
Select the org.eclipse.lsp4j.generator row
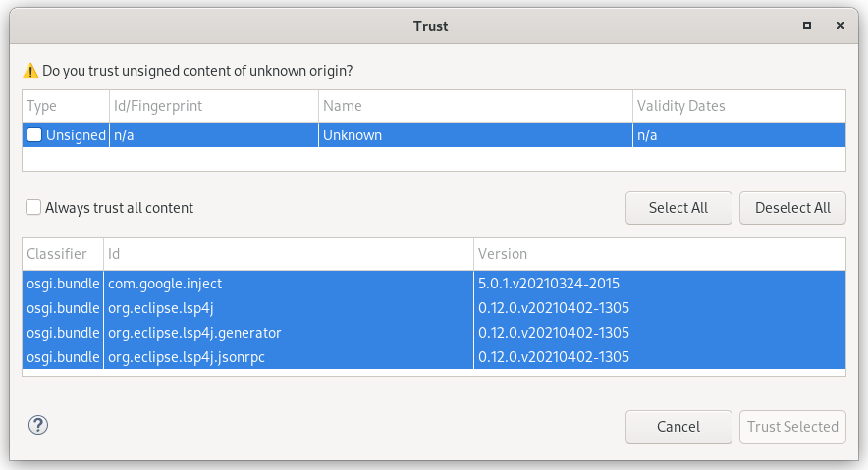click(434, 333)
